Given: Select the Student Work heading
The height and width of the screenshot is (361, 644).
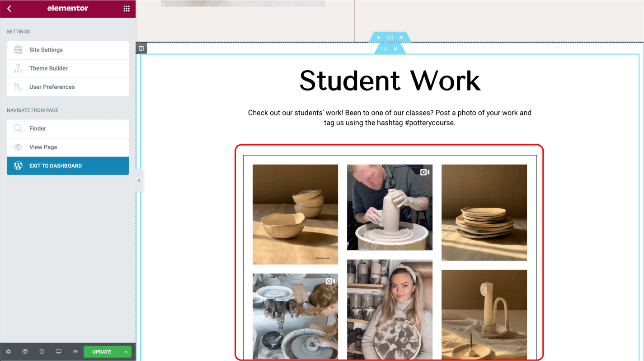Looking at the screenshot, I should click(x=390, y=81).
